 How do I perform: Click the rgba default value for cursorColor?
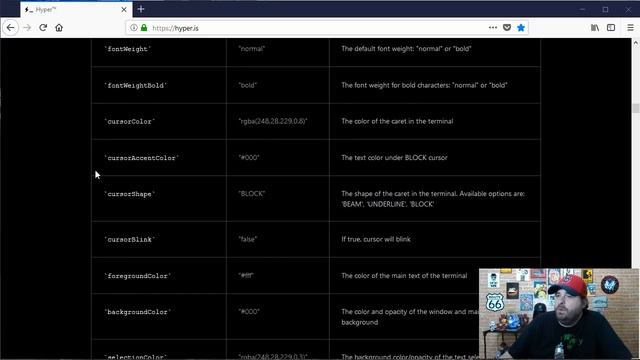[273, 121]
